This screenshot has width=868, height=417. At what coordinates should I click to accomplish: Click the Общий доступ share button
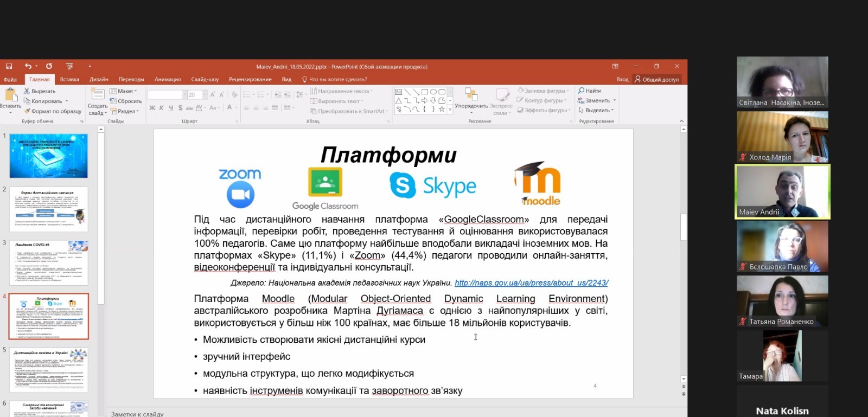point(657,79)
